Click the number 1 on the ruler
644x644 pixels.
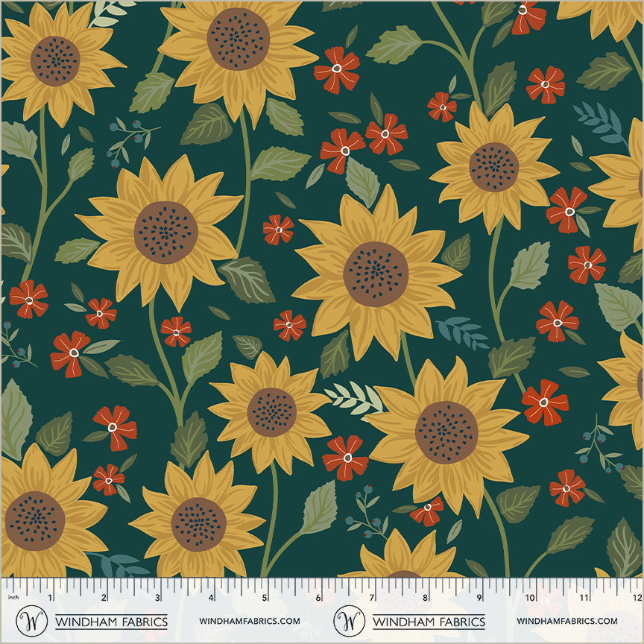click(x=50, y=598)
